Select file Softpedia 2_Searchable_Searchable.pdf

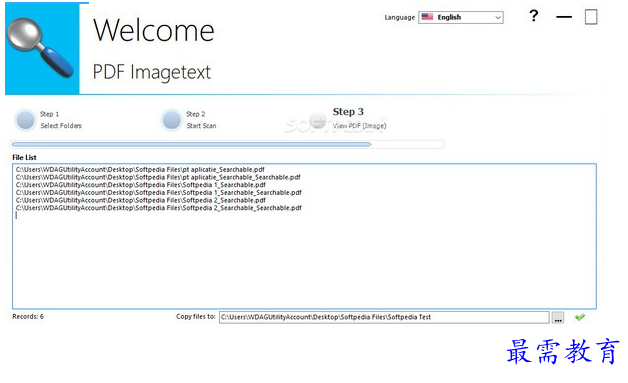click(x=159, y=208)
